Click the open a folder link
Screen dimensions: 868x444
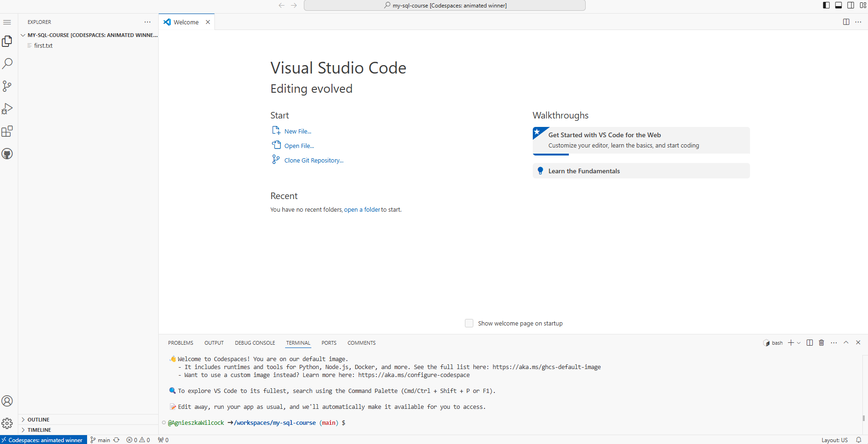(362, 209)
